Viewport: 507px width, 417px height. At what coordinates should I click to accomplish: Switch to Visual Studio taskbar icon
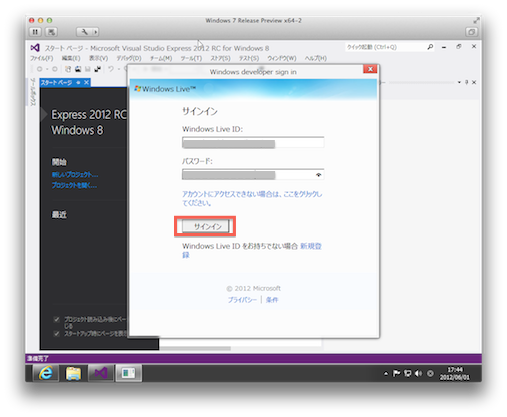101,373
